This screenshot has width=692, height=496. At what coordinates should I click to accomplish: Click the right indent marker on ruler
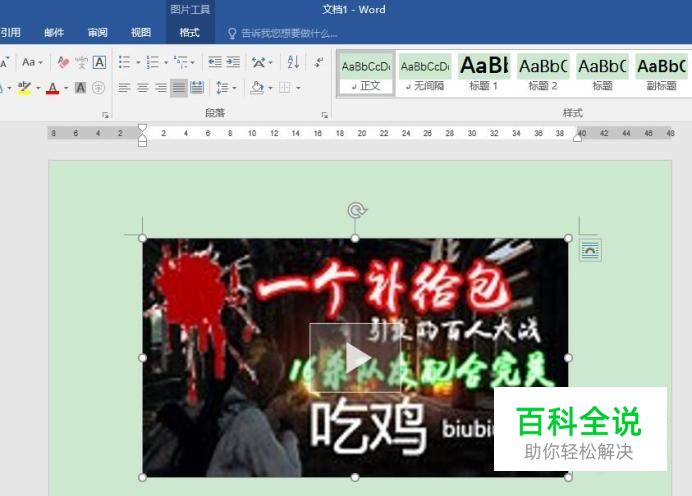click(x=577, y=138)
